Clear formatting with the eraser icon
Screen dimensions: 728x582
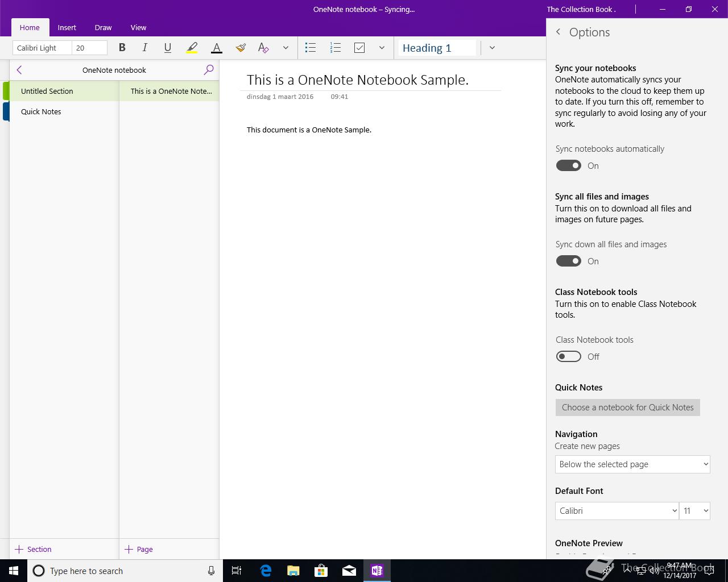coord(263,48)
